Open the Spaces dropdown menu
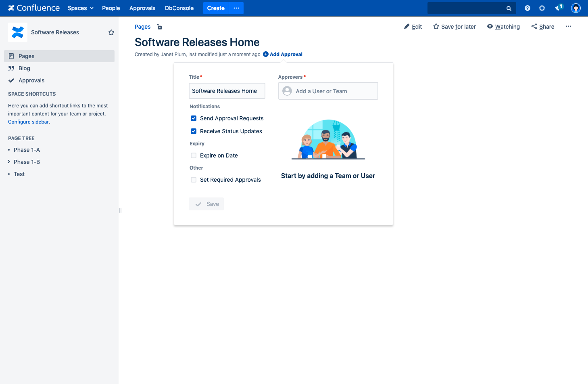Image resolution: width=588 pixels, height=384 pixels. [80, 8]
